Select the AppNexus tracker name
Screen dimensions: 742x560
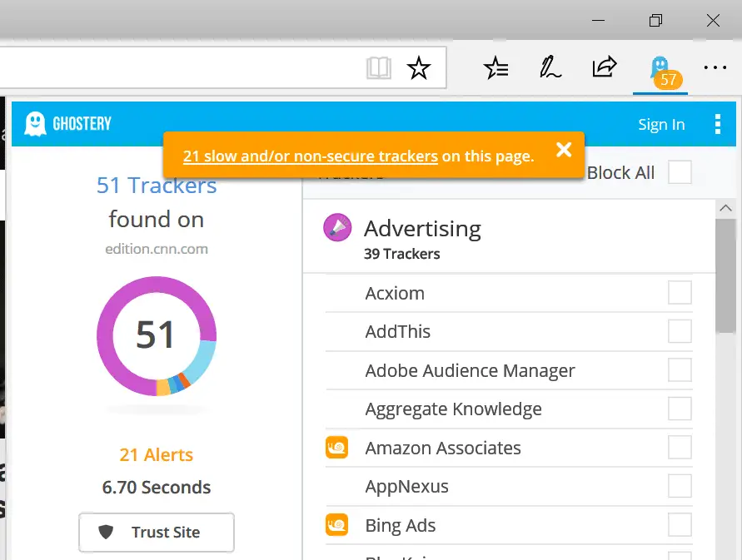point(407,487)
